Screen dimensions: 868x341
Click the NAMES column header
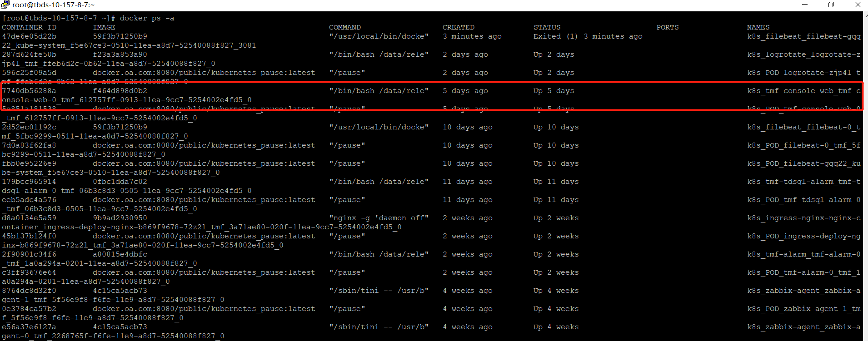[x=758, y=27]
